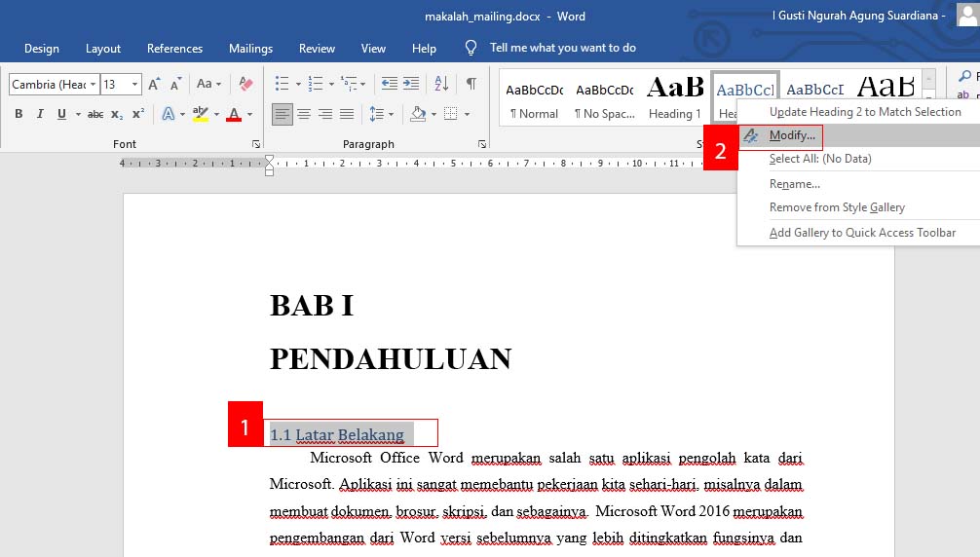Toggle Bold formatting
This screenshot has width=980, height=557.
tap(19, 114)
